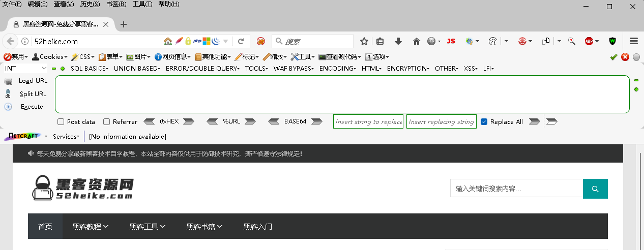The image size is (644, 250).
Task: Click the site info icon before 52heike.com
Action: pos(24,41)
